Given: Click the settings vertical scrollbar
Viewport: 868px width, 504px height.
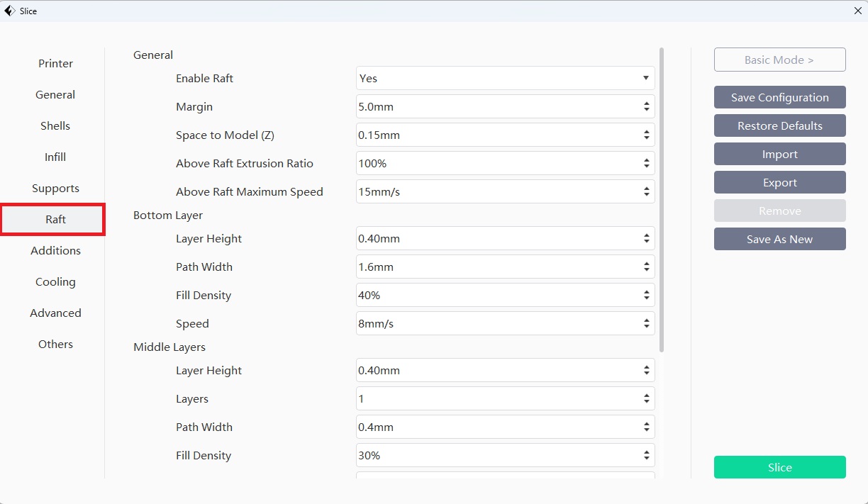Looking at the screenshot, I should point(662,198).
